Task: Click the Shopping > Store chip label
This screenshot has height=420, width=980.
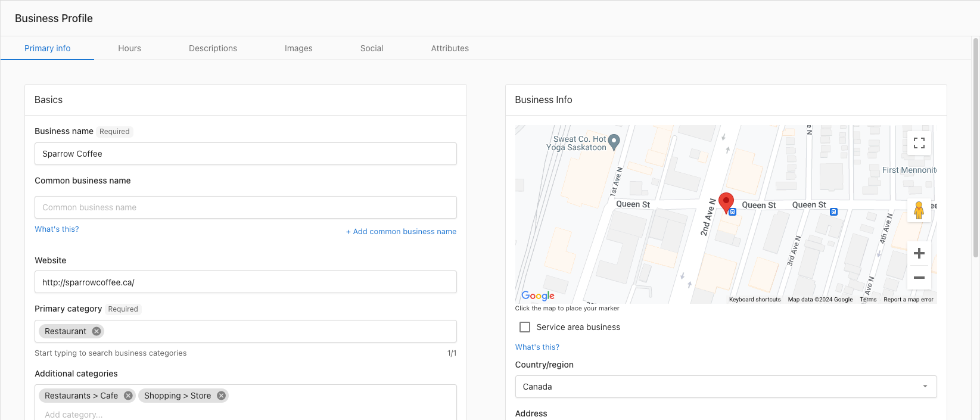Action: [x=178, y=396]
